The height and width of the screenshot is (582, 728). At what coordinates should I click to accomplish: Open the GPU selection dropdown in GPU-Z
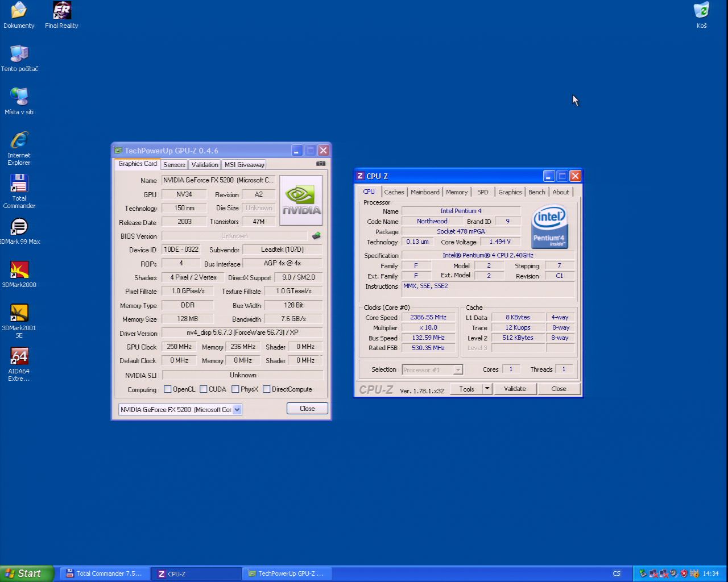[x=237, y=409]
